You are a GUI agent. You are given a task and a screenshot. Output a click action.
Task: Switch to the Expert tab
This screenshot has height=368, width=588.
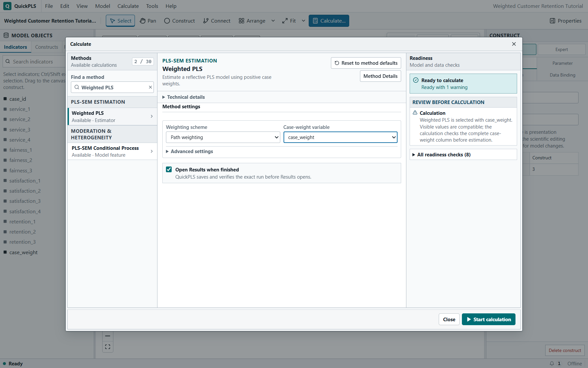click(562, 49)
